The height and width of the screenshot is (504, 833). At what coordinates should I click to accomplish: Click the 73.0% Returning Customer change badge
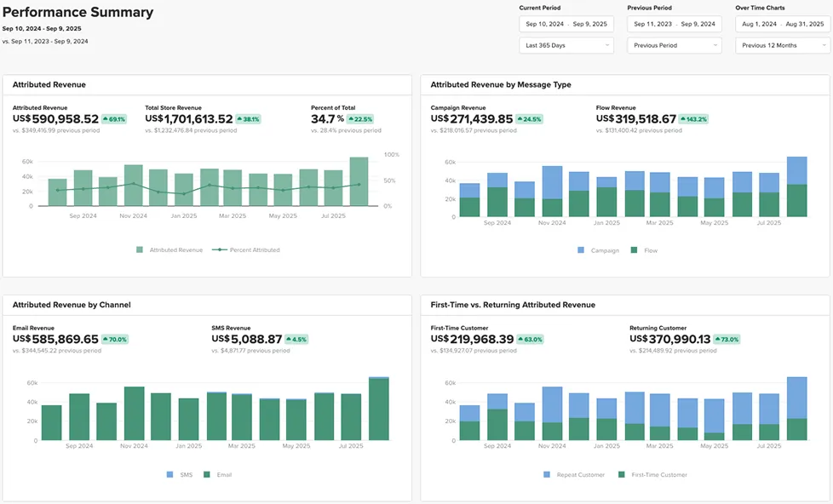click(727, 340)
